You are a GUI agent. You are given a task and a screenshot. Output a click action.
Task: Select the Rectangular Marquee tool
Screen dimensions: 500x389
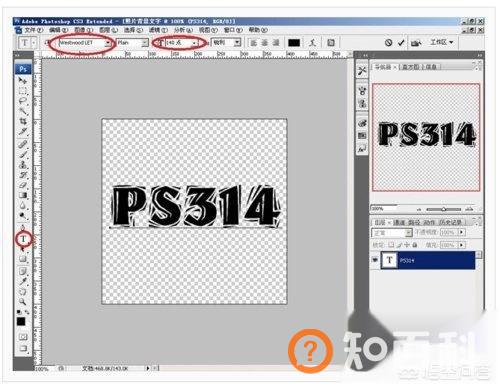(x=23, y=91)
